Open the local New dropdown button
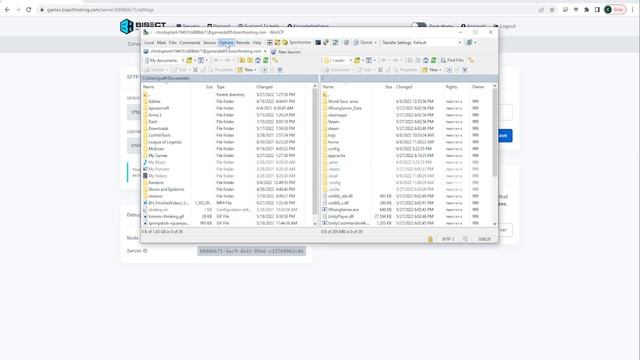 tap(247, 70)
